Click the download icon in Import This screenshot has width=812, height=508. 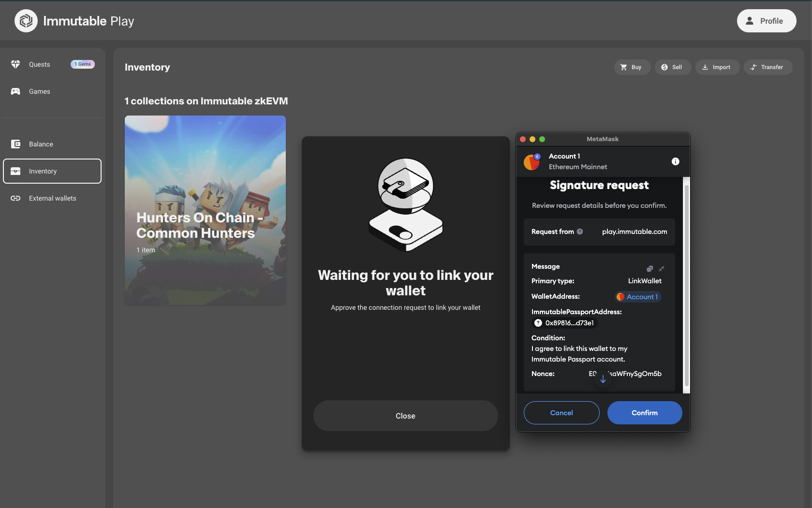[705, 67]
